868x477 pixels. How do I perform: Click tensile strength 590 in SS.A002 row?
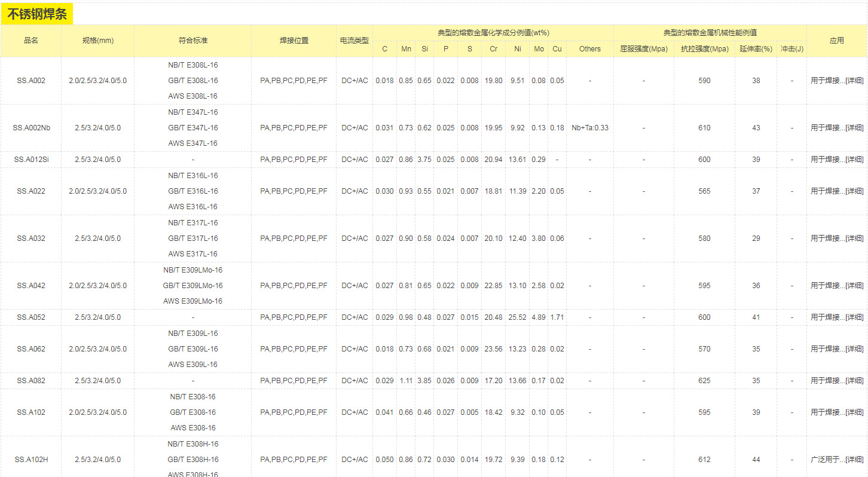(705, 81)
